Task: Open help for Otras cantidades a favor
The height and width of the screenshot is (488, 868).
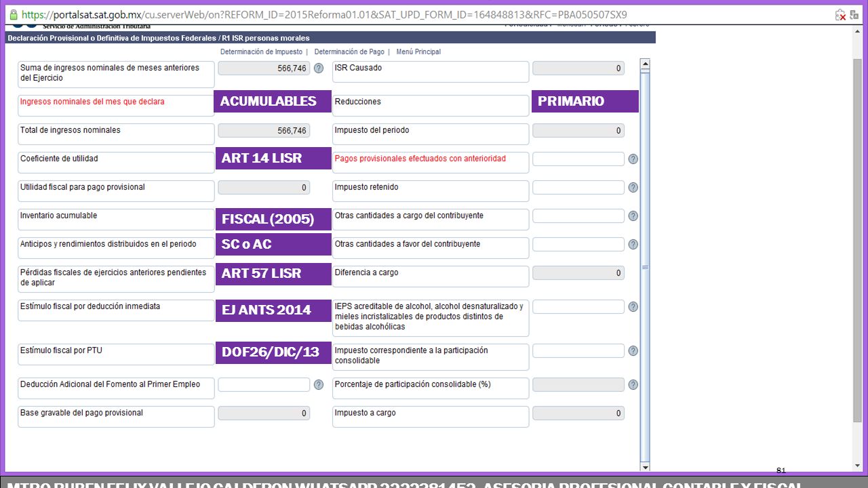Action: pos(633,245)
